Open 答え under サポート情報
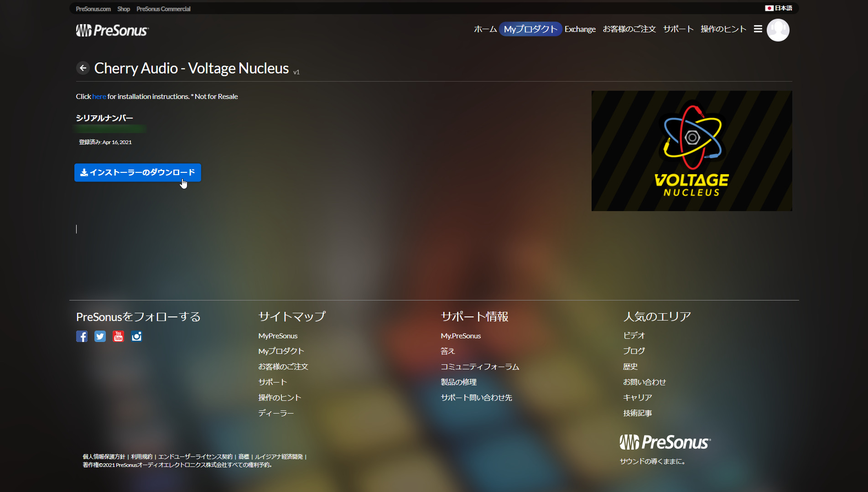Image resolution: width=868 pixels, height=492 pixels. [448, 351]
